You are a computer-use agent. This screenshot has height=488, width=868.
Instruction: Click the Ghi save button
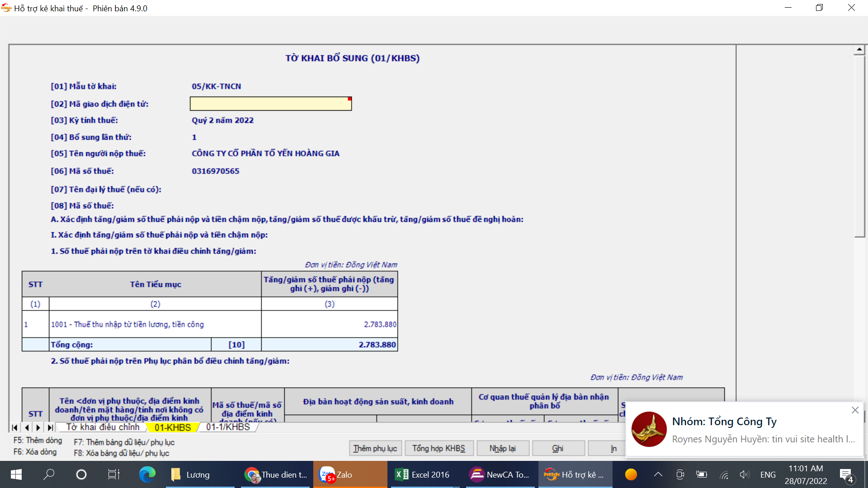coord(558,448)
